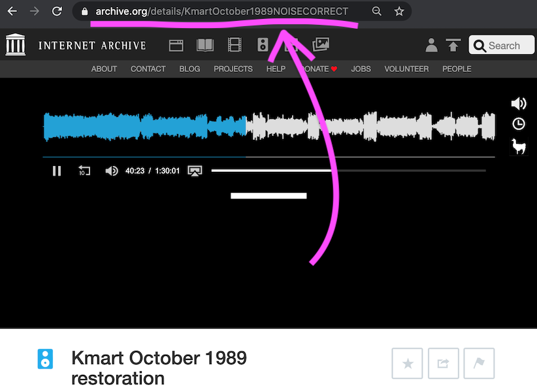Go back with browser back arrow

12,11
